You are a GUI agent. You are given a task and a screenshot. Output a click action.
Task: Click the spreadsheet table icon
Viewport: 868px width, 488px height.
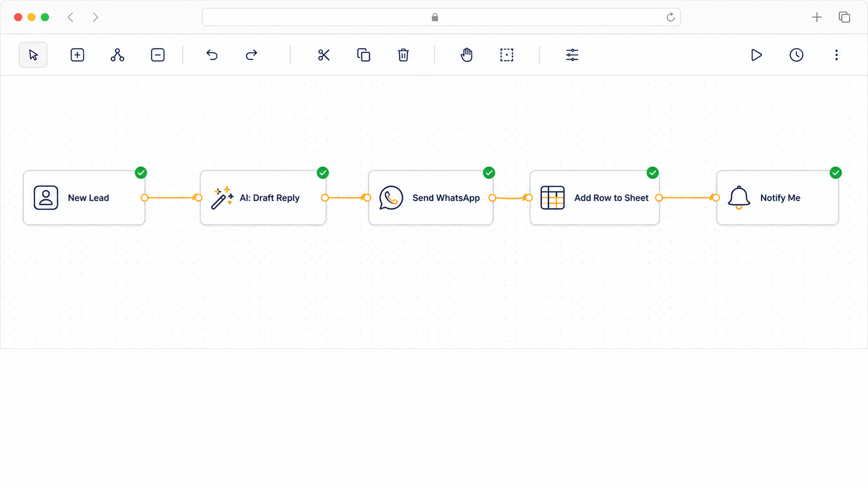coord(553,198)
